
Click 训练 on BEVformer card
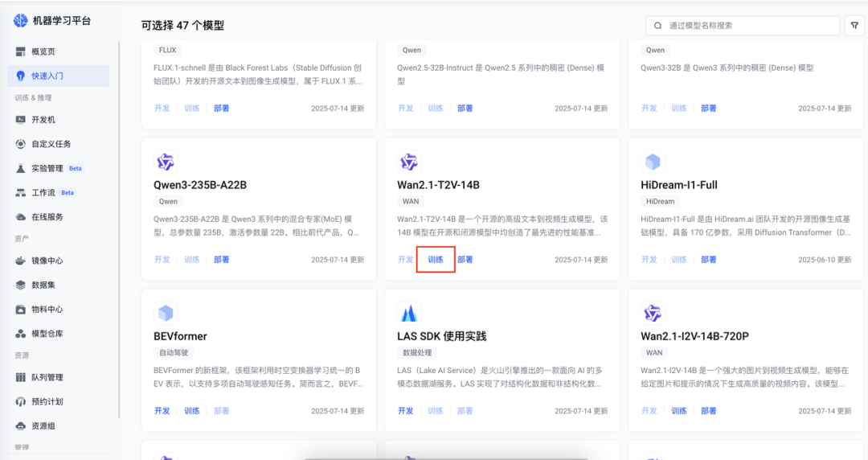point(192,411)
